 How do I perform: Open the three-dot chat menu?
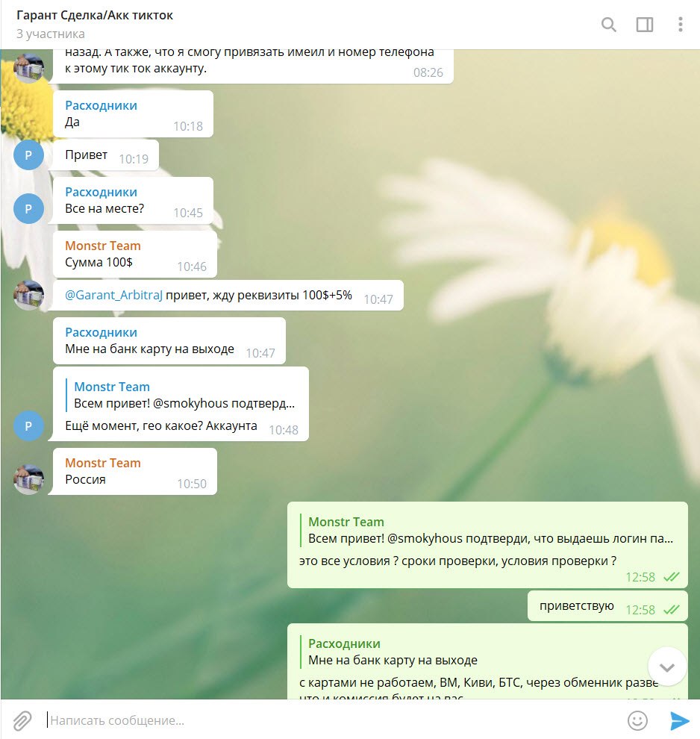[680, 25]
